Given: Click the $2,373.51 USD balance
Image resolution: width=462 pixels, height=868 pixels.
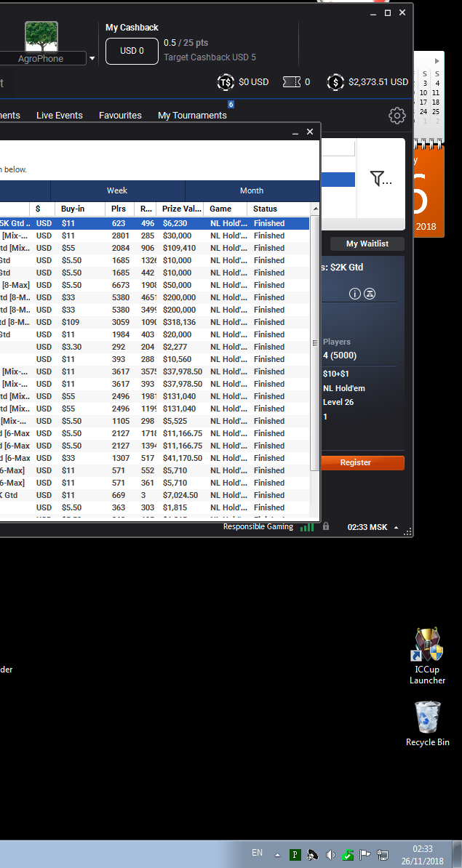Looking at the screenshot, I should click(x=378, y=82).
